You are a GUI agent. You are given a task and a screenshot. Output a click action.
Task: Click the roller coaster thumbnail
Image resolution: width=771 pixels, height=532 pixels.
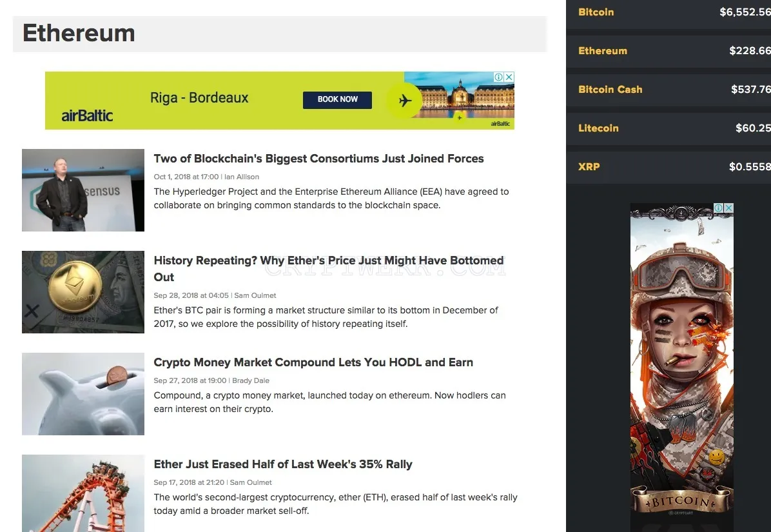(x=83, y=493)
